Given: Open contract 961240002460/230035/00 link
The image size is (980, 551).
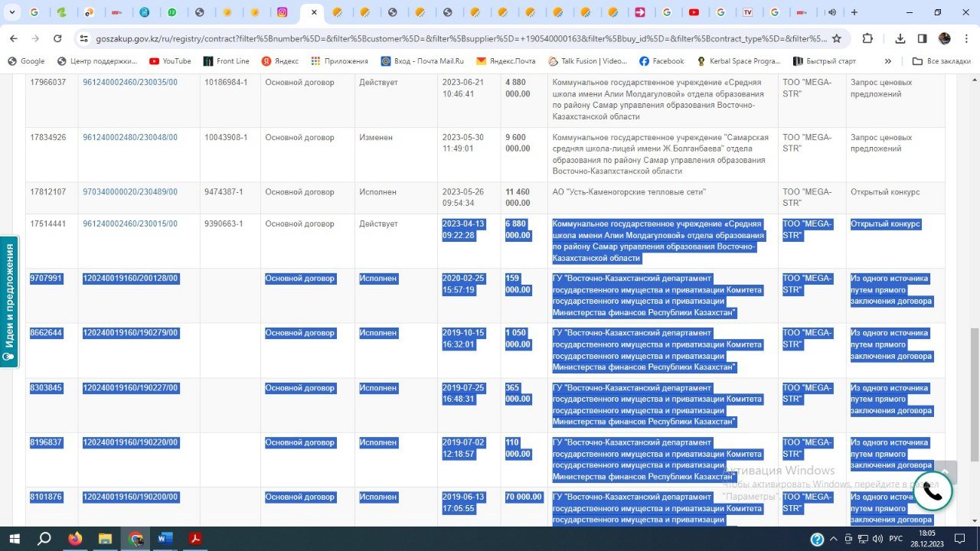Looking at the screenshot, I should 130,83.
